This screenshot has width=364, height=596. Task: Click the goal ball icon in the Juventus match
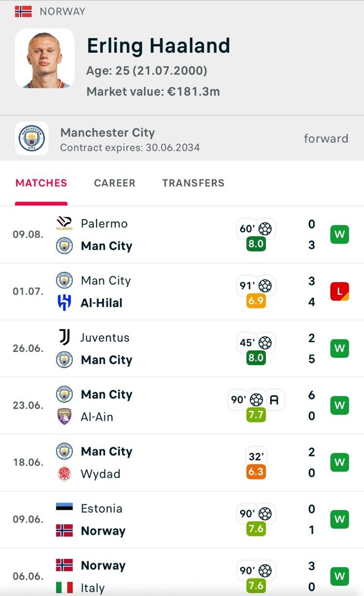click(x=265, y=343)
